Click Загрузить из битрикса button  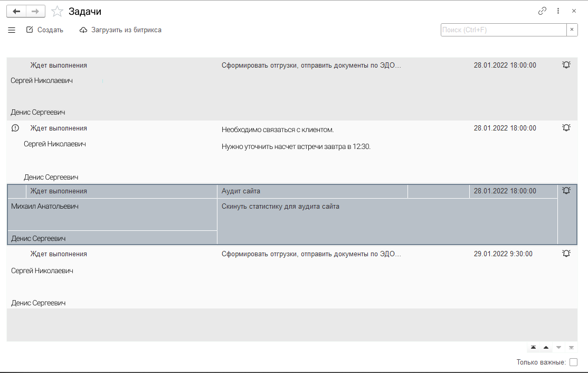[120, 30]
